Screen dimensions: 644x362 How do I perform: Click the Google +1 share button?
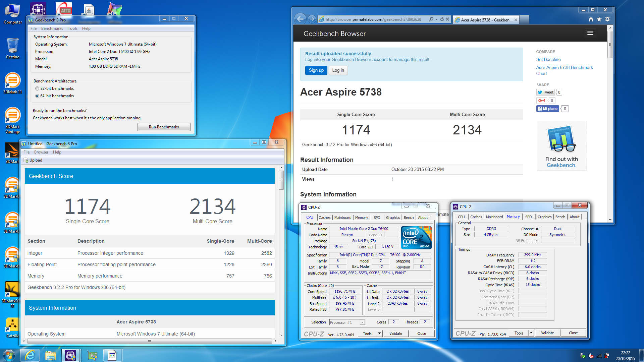click(542, 100)
